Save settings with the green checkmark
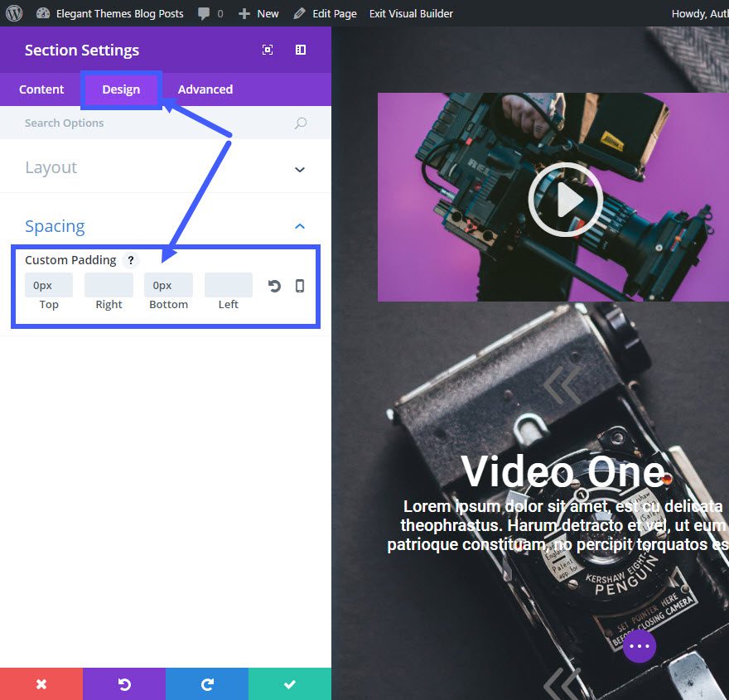The image size is (729, 700). click(x=289, y=683)
